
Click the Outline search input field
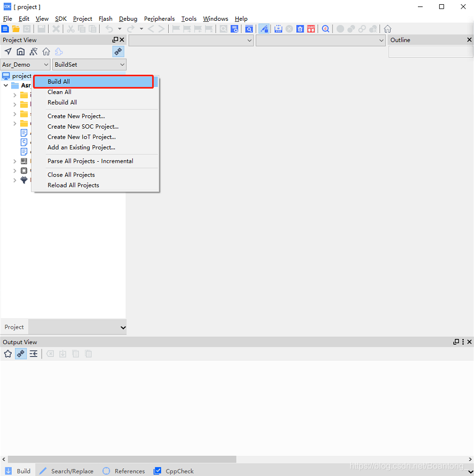tap(431, 52)
